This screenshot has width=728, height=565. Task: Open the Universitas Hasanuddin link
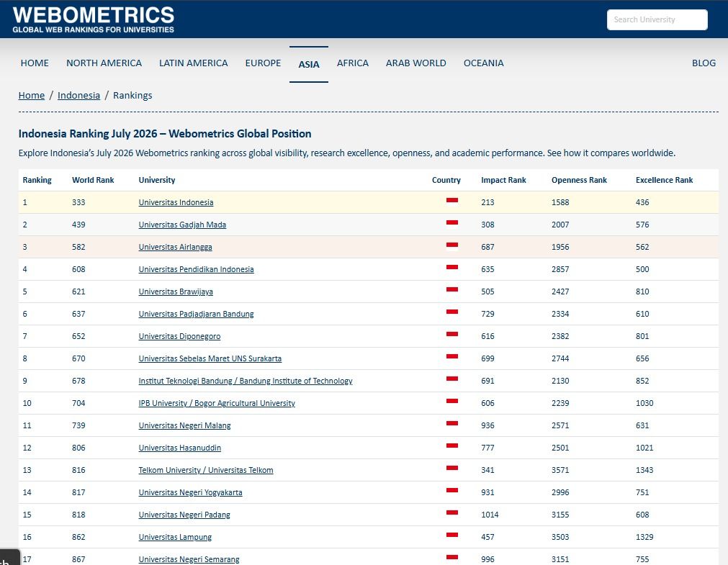click(180, 448)
